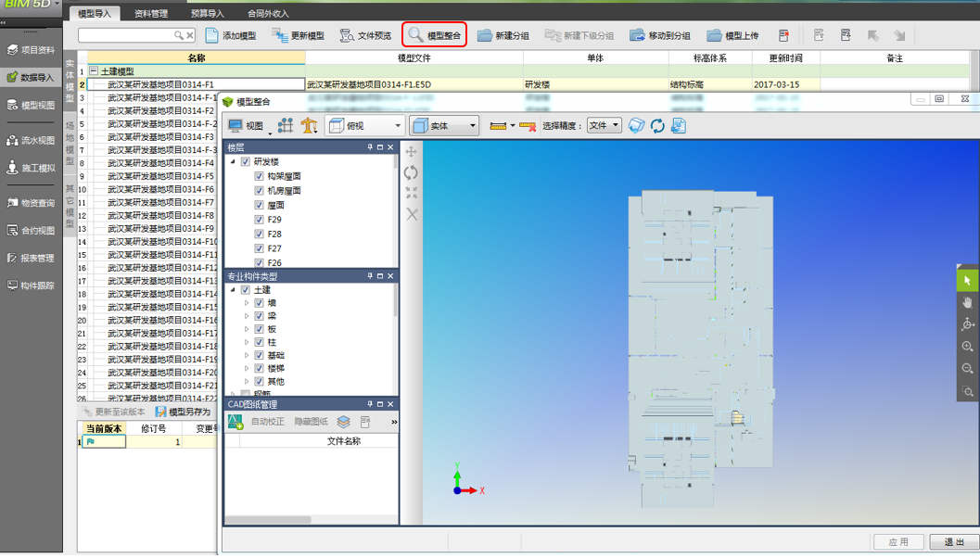This screenshot has height=558, width=980.
Task: Uncheck the F28 floor checkbox
Action: [x=259, y=234]
